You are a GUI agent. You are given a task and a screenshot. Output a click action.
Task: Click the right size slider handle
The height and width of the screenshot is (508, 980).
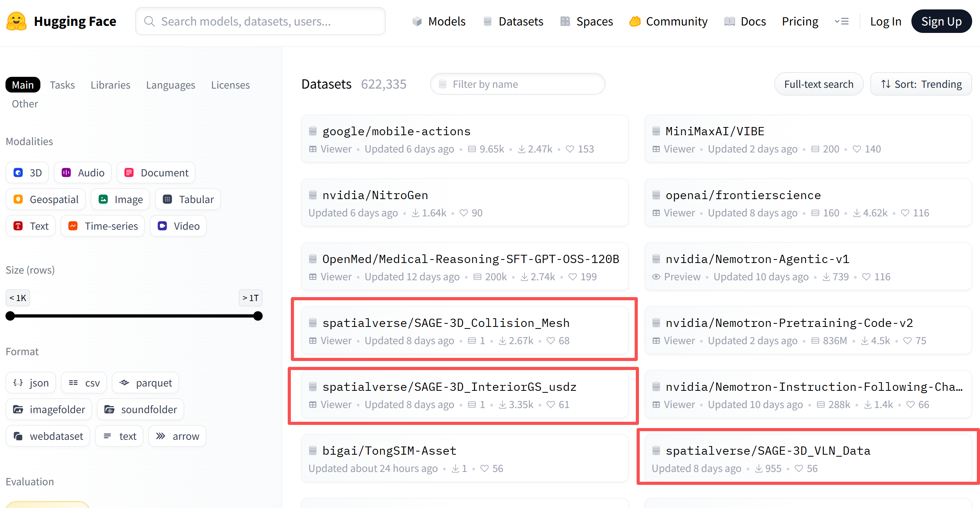tap(258, 316)
